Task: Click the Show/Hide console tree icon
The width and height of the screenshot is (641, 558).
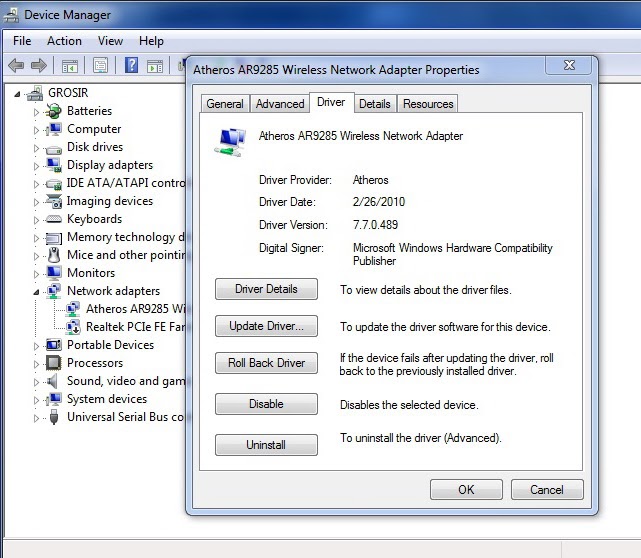Action: coord(69,66)
